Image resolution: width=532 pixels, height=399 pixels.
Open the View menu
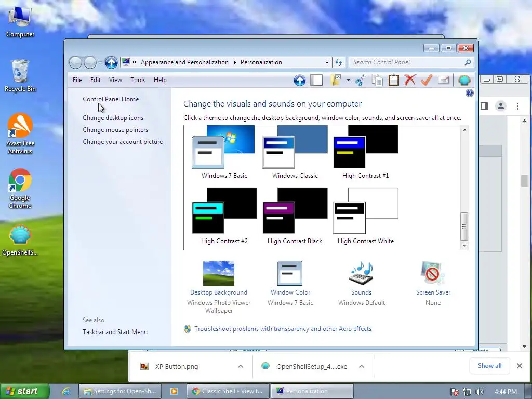115,80
